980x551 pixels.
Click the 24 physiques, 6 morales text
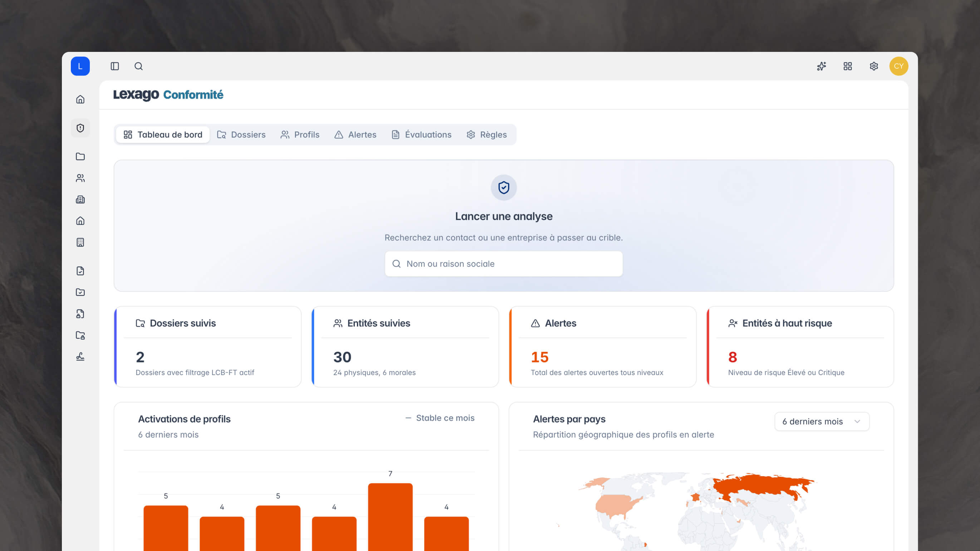click(x=374, y=372)
